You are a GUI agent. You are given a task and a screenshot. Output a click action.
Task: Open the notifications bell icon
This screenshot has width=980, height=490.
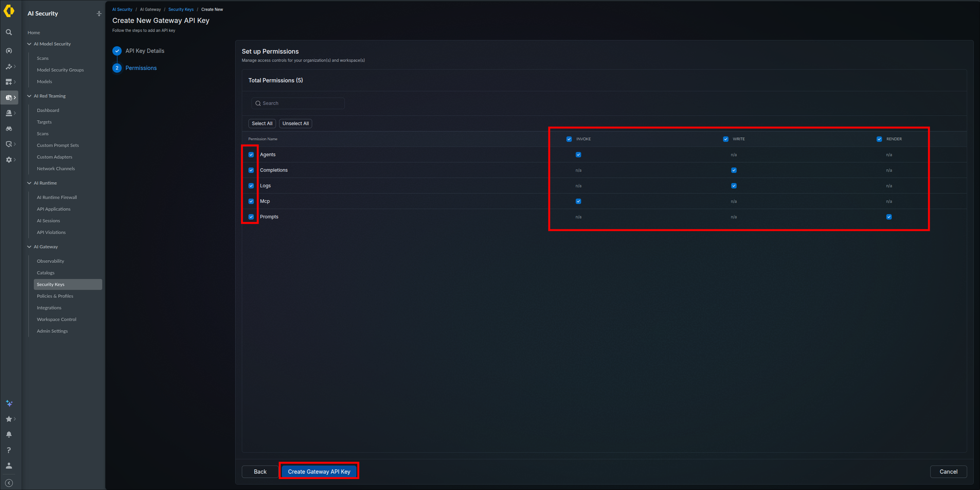point(9,435)
